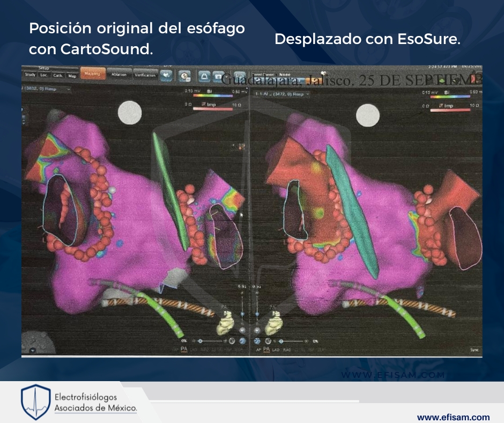Click the blue camera-like toolbar icon
Image resolution: width=504 pixels, height=423 pixels.
coord(218,77)
